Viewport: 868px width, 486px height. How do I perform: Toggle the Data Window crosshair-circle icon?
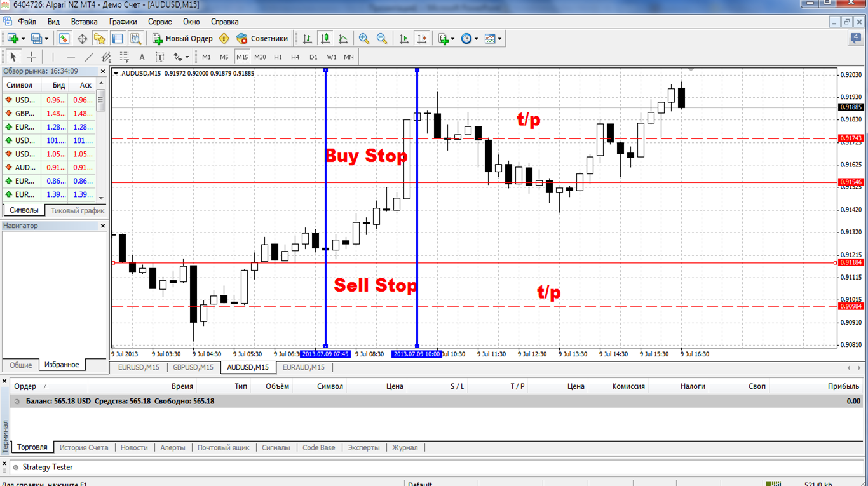pos(82,39)
